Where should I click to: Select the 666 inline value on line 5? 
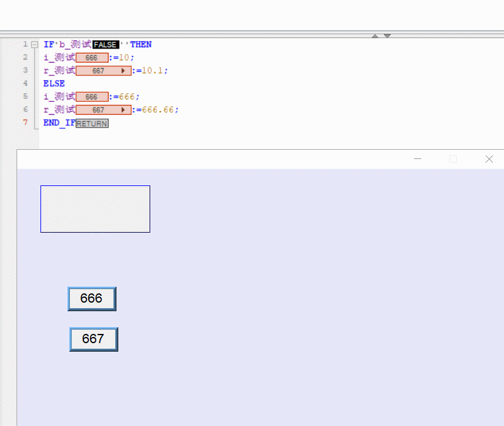(x=92, y=97)
